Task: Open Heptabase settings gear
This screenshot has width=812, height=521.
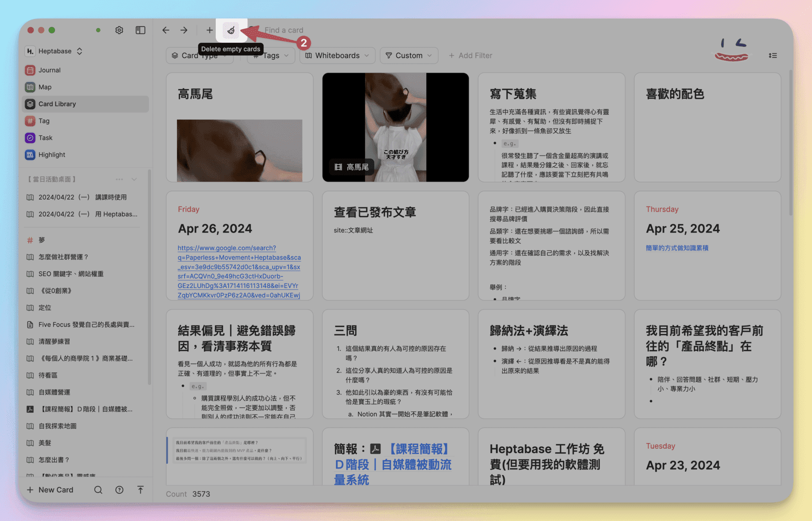Action: (x=119, y=30)
